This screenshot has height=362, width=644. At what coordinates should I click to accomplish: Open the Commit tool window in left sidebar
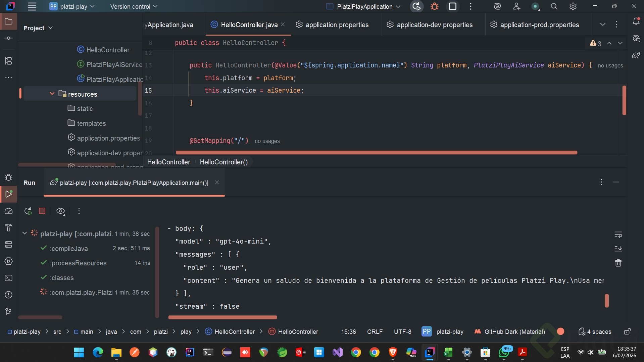click(8, 38)
